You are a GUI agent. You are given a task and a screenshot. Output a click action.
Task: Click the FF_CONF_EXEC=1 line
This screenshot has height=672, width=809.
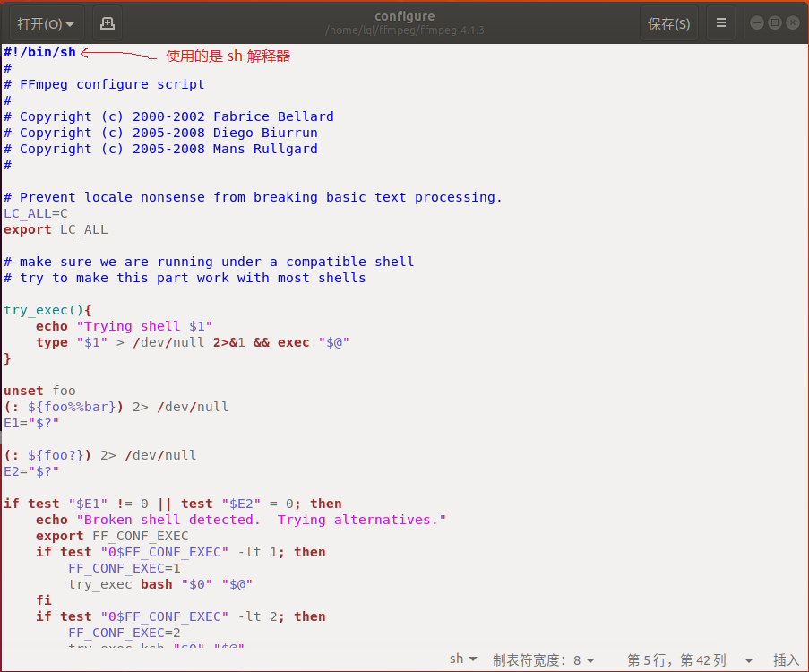click(x=125, y=568)
